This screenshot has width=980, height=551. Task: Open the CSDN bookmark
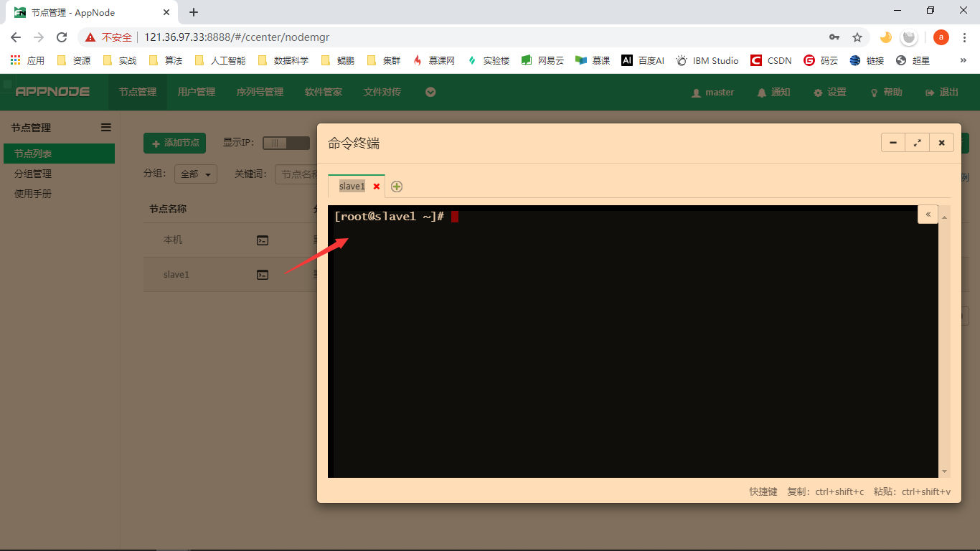[x=771, y=60]
